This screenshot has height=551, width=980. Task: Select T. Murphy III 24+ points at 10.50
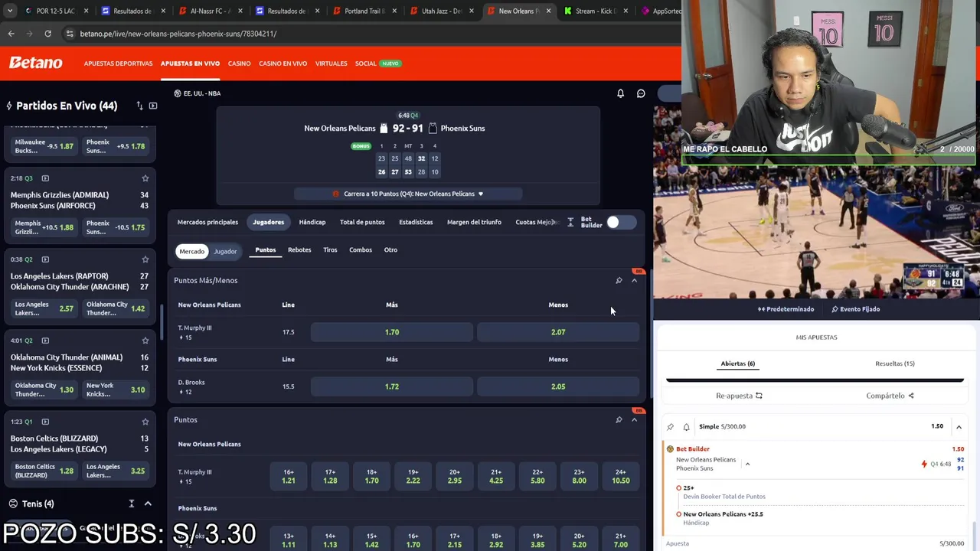[x=620, y=476]
